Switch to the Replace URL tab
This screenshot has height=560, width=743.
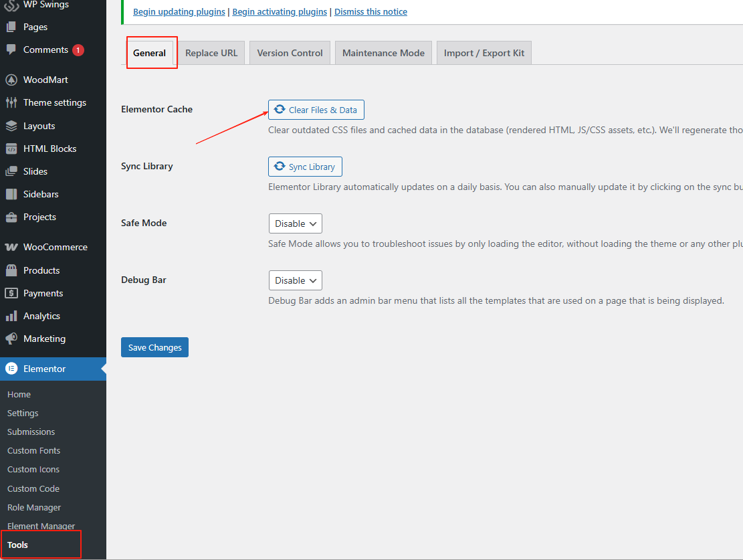click(211, 53)
